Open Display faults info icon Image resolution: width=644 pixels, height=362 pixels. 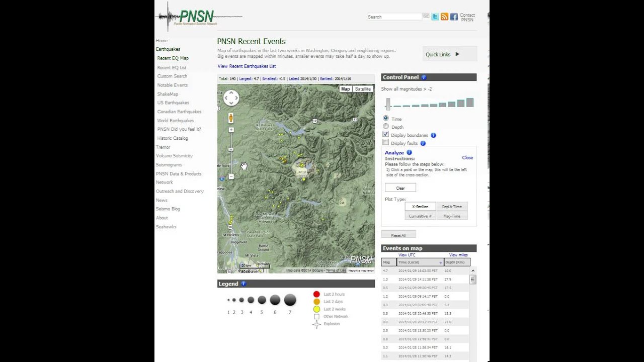(423, 143)
